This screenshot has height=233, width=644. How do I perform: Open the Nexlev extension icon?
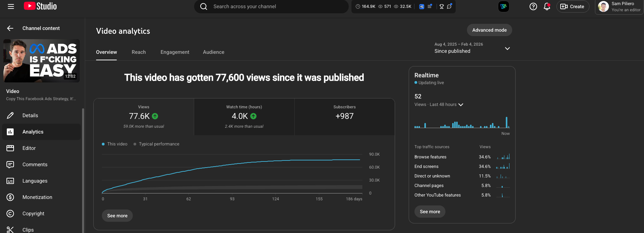click(504, 6)
